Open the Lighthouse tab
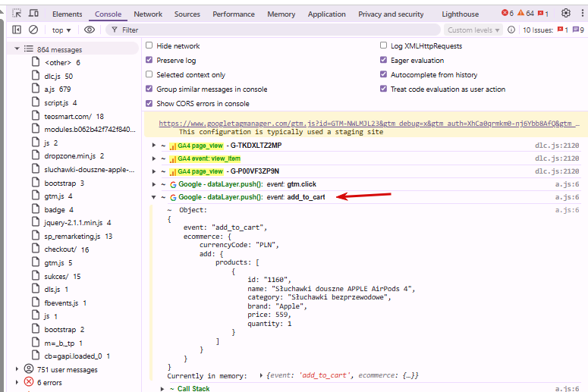Image resolution: width=588 pixels, height=392 pixels. pyautogui.click(x=460, y=14)
